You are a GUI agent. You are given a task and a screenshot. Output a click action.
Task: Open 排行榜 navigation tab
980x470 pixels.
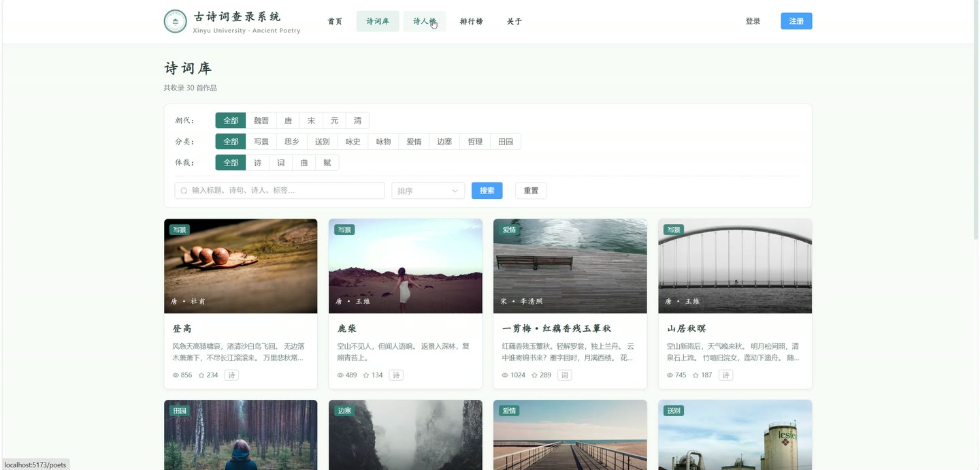[471, 21]
